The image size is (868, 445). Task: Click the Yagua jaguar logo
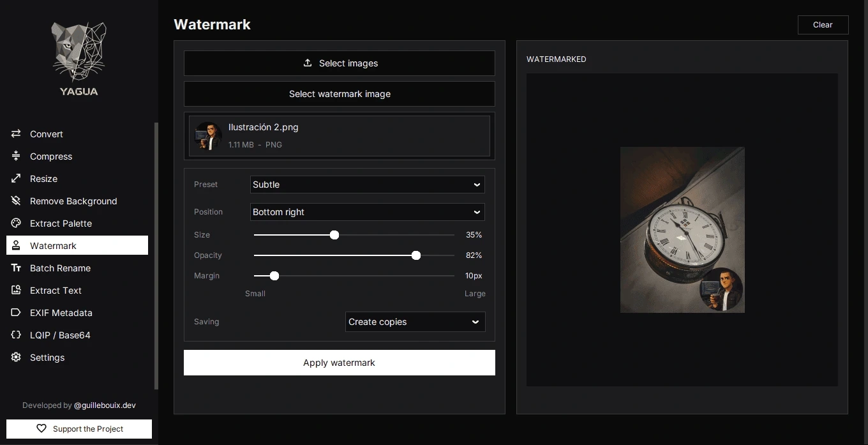click(79, 59)
